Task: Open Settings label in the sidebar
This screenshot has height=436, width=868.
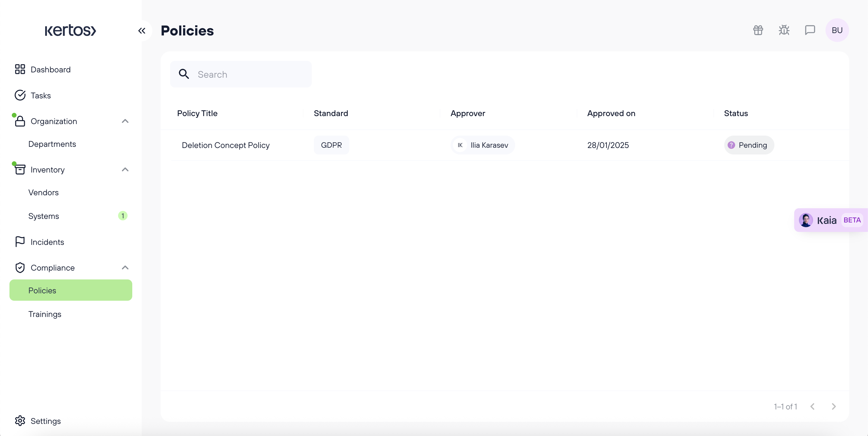Action: 46,421
